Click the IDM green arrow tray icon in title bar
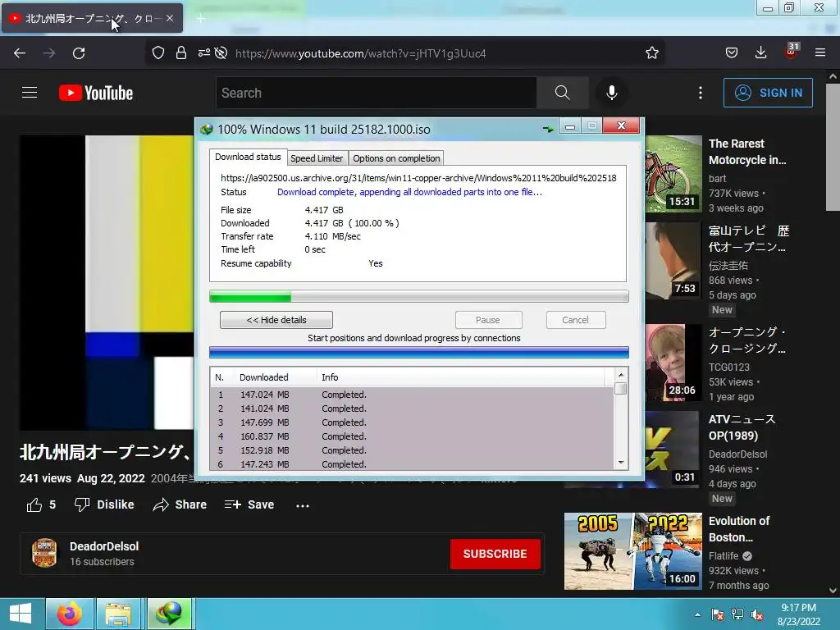The height and width of the screenshot is (630, 840). pyautogui.click(x=548, y=129)
